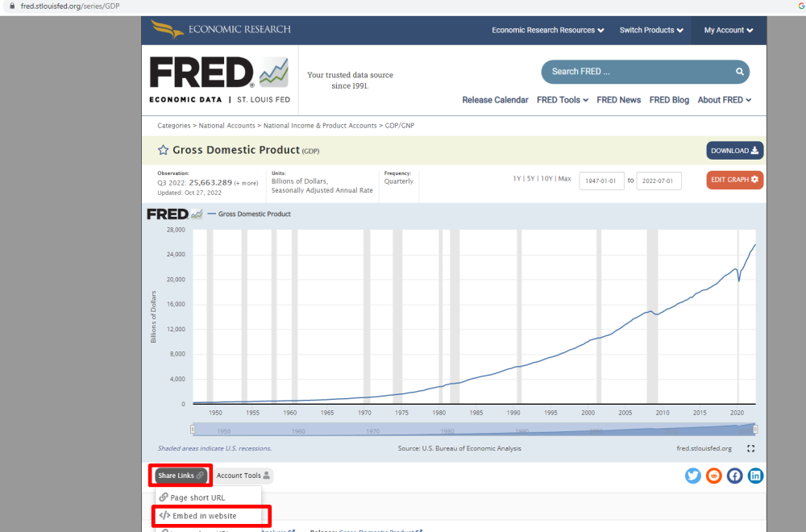The width and height of the screenshot is (806, 532).
Task: Open the My Account dropdown
Action: pyautogui.click(x=729, y=31)
